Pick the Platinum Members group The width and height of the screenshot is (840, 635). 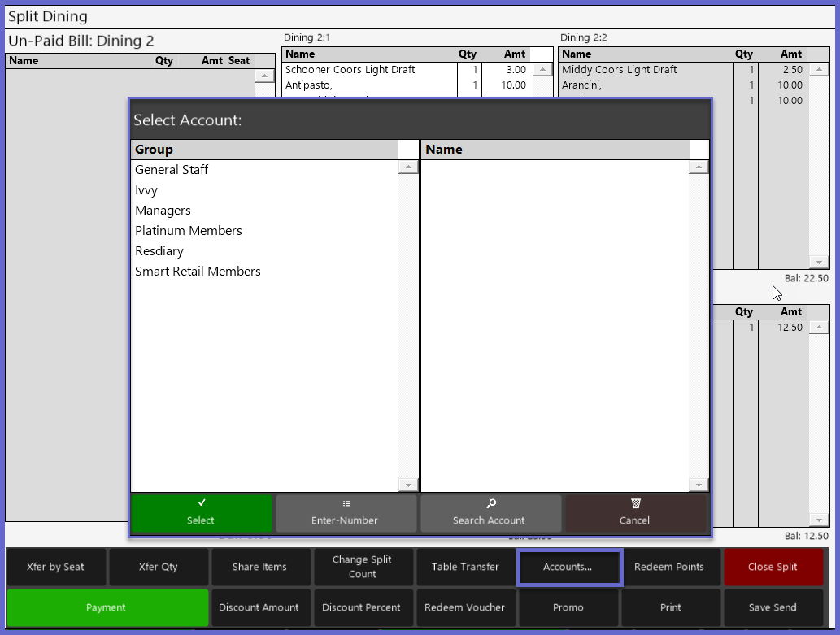tap(189, 231)
